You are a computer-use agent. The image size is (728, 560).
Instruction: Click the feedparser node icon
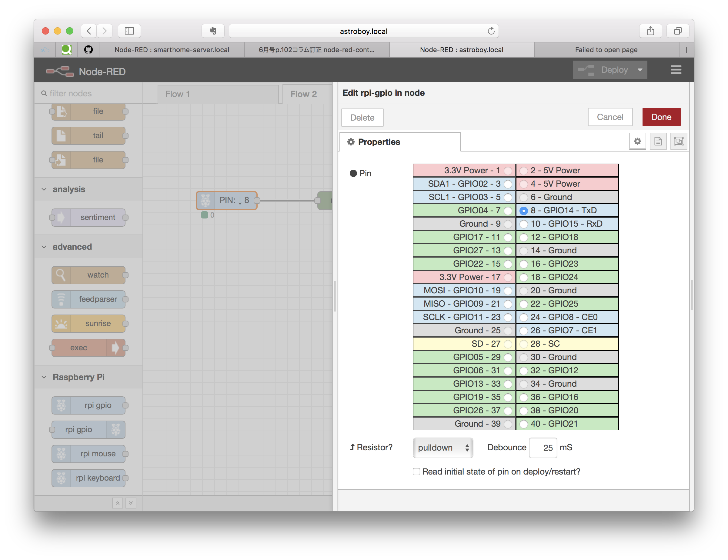click(x=61, y=299)
